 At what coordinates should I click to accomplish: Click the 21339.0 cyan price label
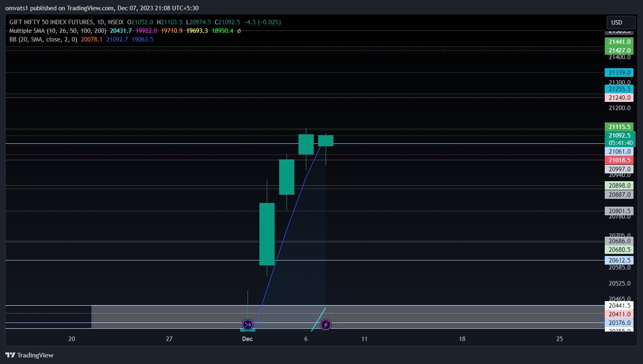619,73
